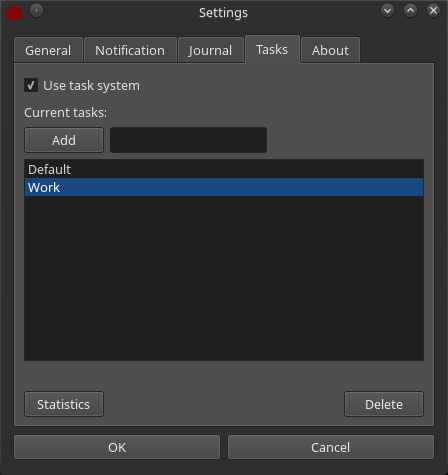
Task: Switch to the General tab
Action: (x=48, y=50)
